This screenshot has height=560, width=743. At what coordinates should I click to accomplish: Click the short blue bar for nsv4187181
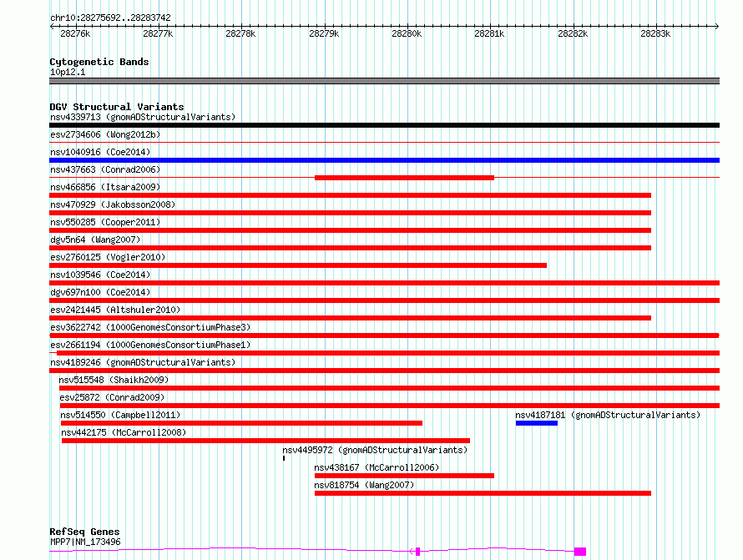click(x=537, y=423)
